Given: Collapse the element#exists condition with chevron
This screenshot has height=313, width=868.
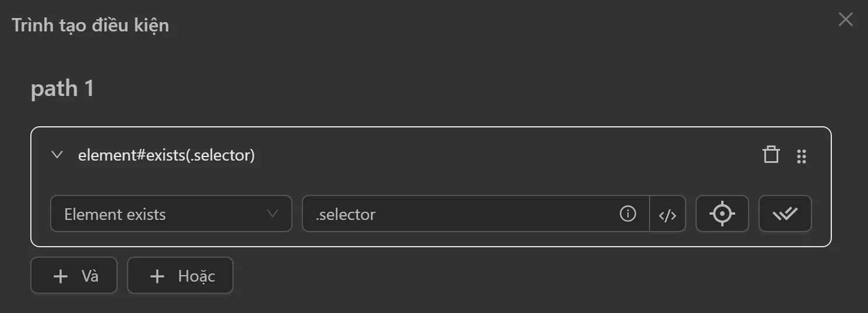Looking at the screenshot, I should pyautogui.click(x=57, y=155).
